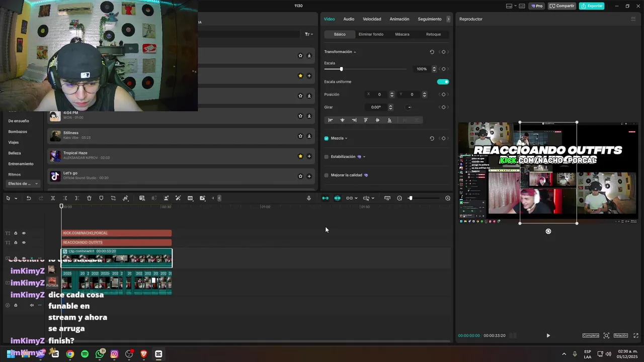
Task: Select the Bombazos music category
Action: [x=18, y=132]
